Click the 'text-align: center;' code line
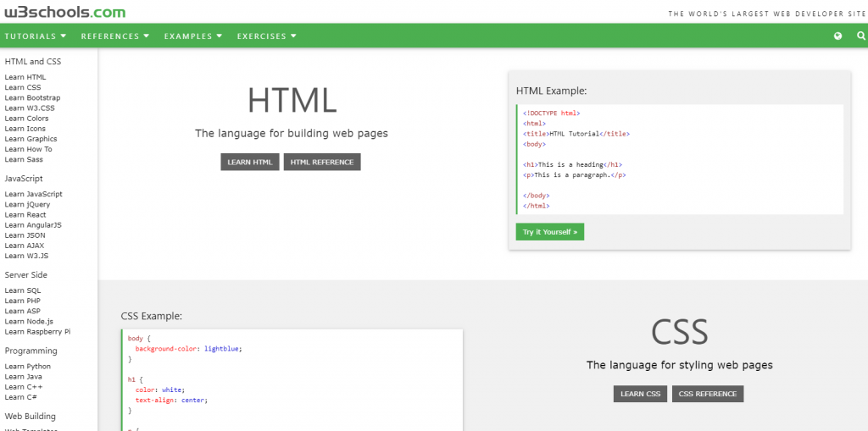This screenshot has width=868, height=431. coord(171,400)
